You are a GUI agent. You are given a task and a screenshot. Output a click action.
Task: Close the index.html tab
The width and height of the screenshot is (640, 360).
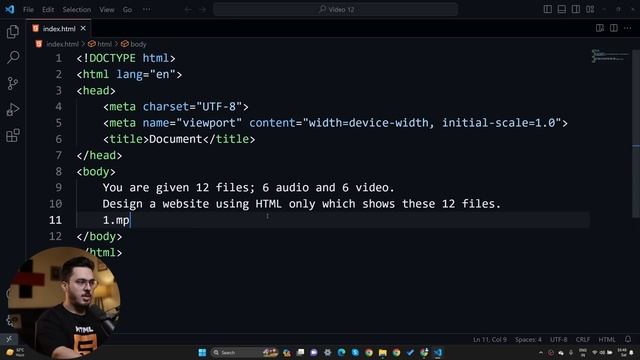coord(83,29)
